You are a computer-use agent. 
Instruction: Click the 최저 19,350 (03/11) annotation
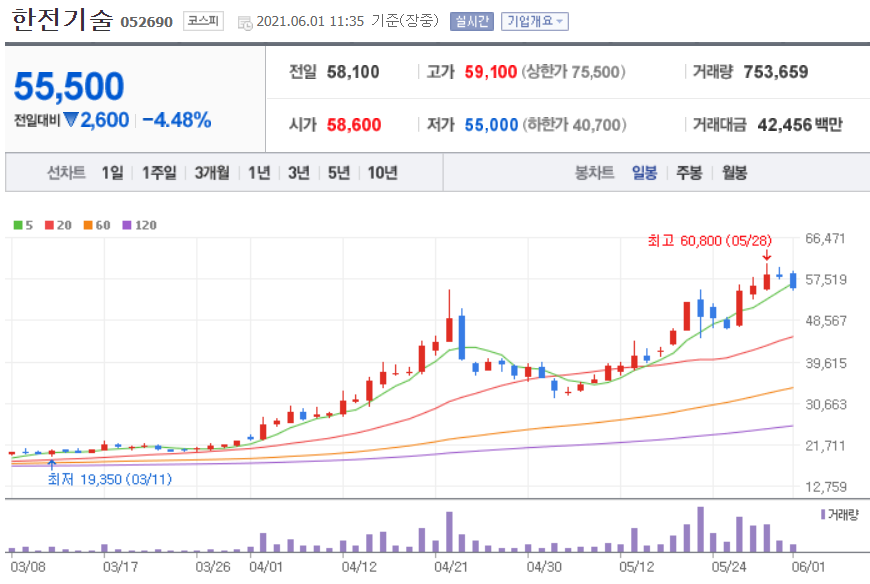click(109, 479)
